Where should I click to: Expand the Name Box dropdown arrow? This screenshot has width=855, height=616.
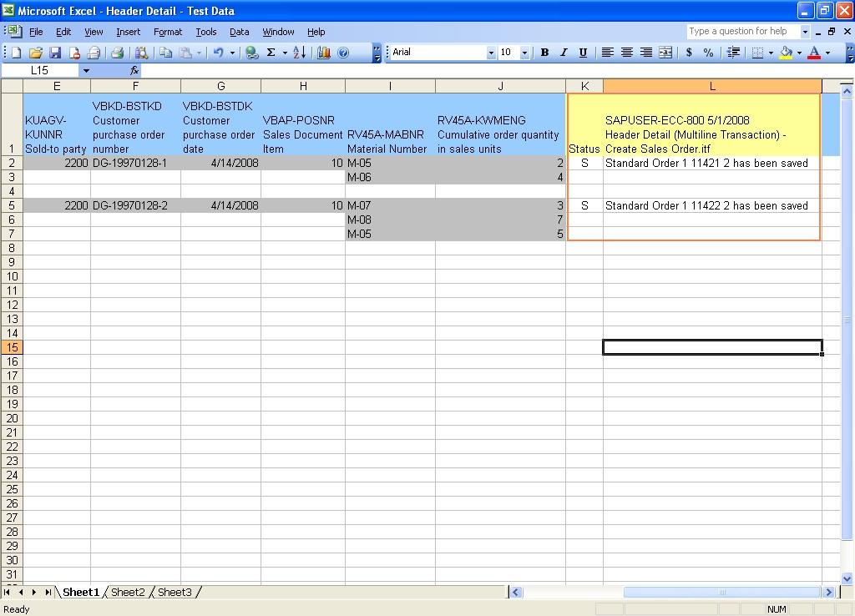[x=85, y=71]
